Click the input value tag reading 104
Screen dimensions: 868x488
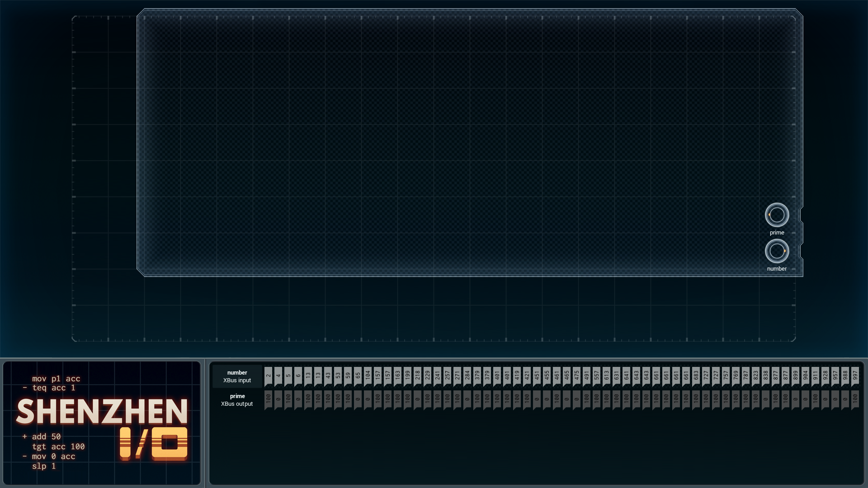pyautogui.click(x=368, y=376)
